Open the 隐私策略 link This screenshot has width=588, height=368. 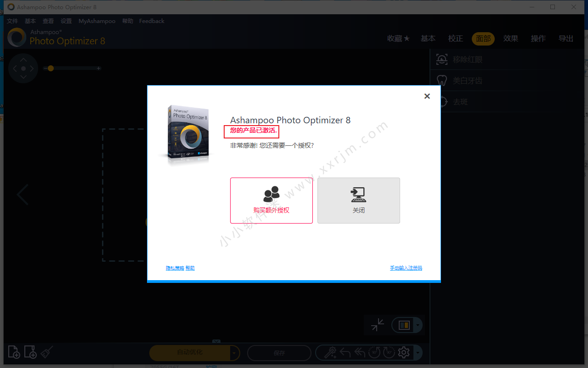point(175,268)
